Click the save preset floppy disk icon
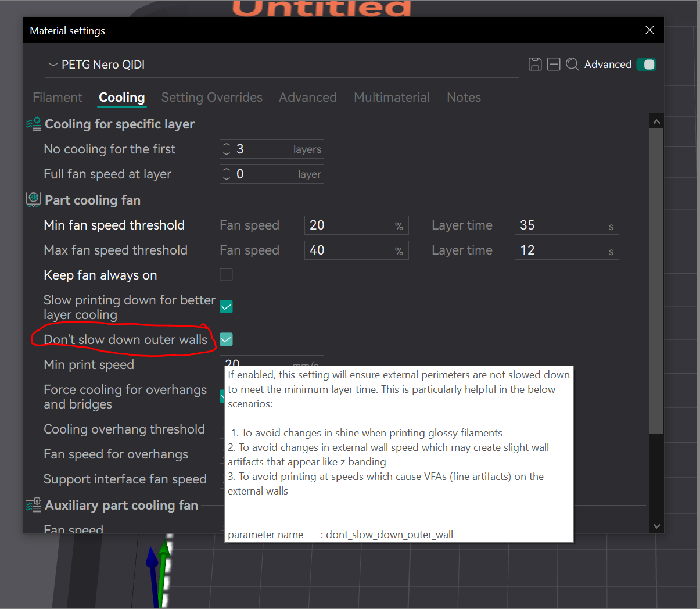The width and height of the screenshot is (700, 609). coord(535,65)
